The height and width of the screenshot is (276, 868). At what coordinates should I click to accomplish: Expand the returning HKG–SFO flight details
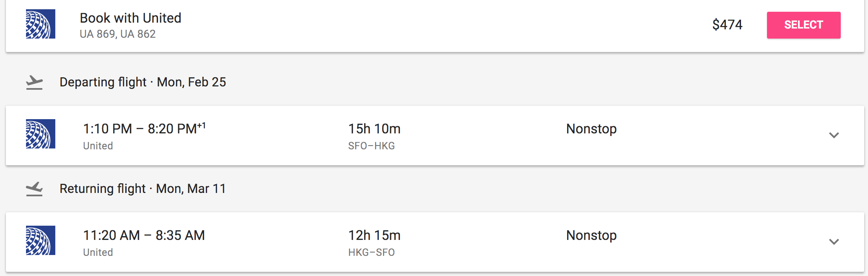click(834, 242)
